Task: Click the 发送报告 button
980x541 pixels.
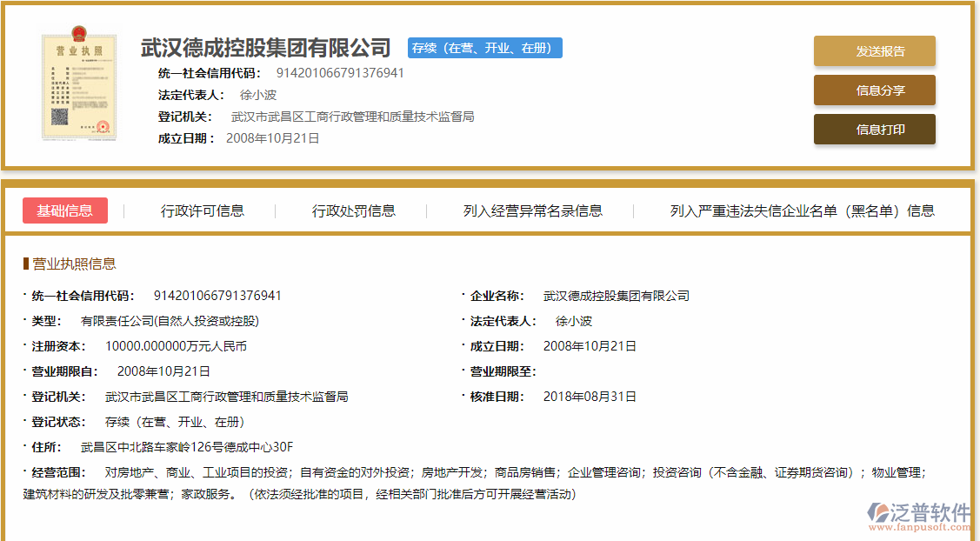Action: tap(874, 51)
